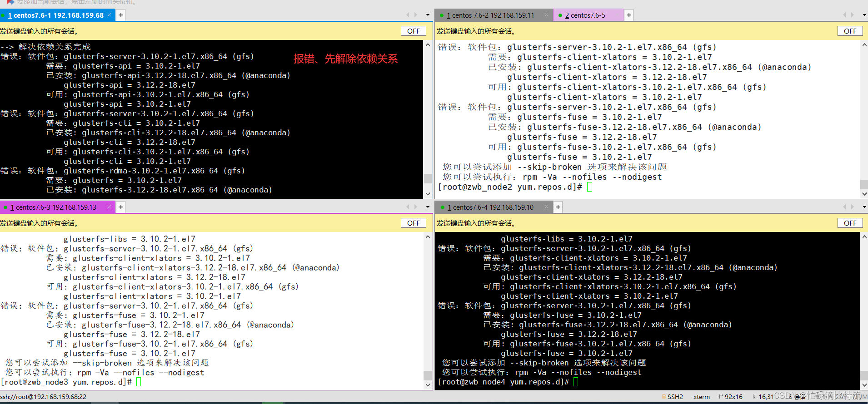Viewport: 868px width, 404px height.
Task: Add new tab beside centos7.6-5
Action: click(x=629, y=15)
